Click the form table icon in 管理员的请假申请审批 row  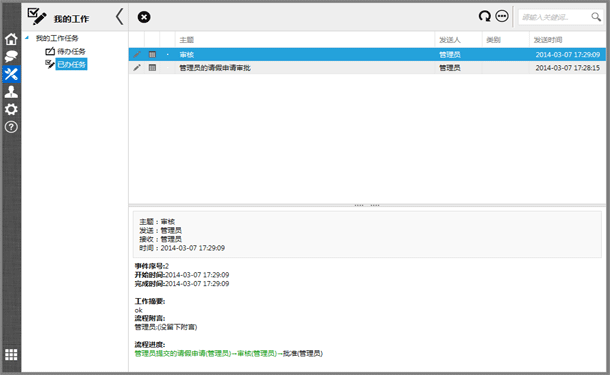pos(152,68)
